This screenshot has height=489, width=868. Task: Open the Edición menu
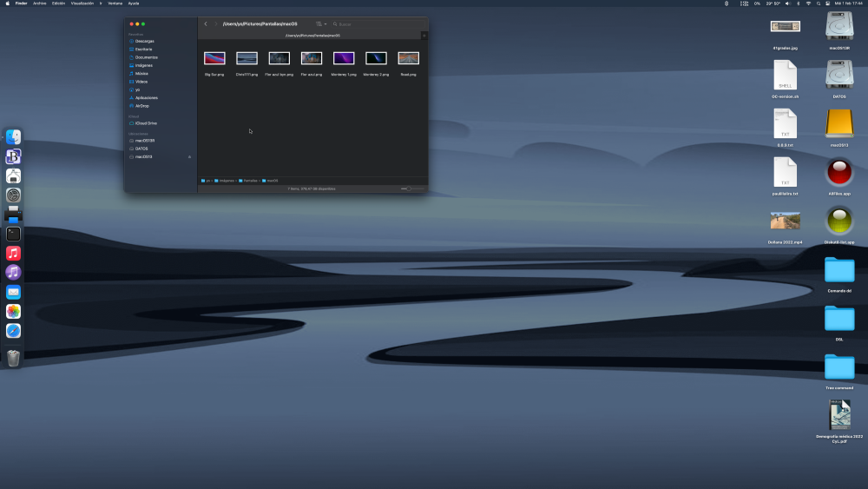pyautogui.click(x=58, y=3)
